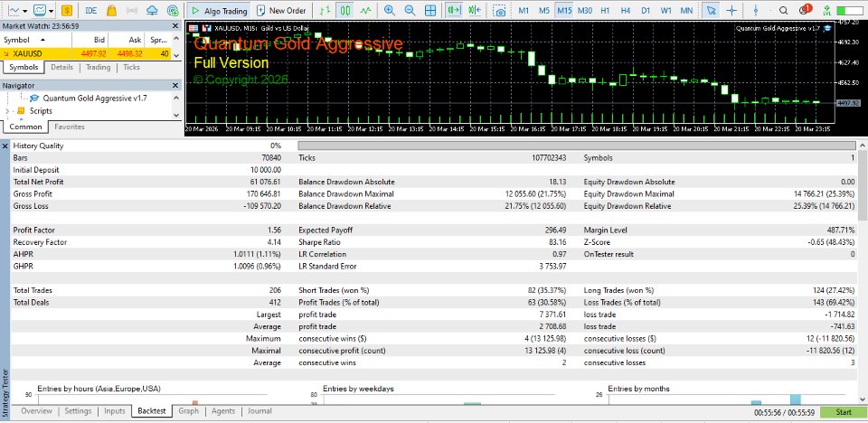
Task: Open the MetaEditor IDE button
Action: [91, 10]
